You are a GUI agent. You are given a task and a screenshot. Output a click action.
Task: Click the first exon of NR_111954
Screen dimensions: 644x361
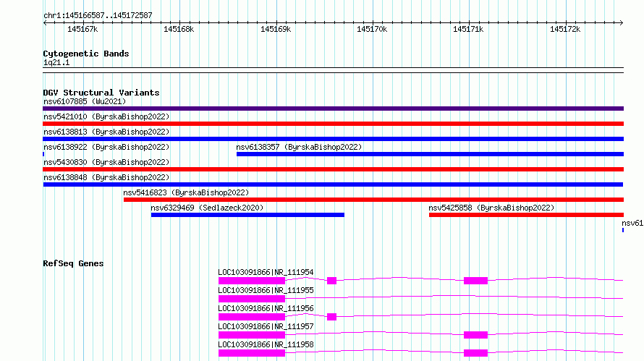252,281
